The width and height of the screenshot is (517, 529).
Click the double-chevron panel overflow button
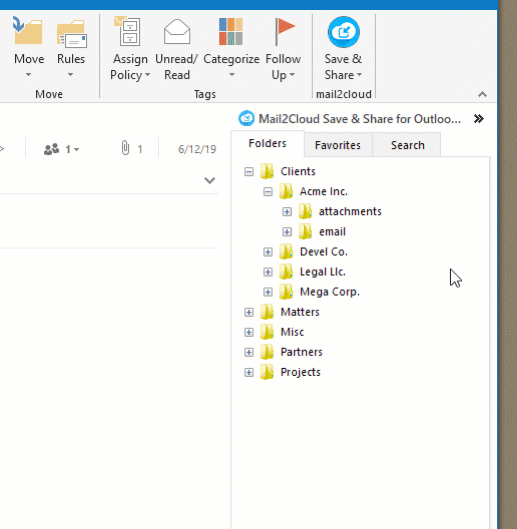pyautogui.click(x=479, y=119)
